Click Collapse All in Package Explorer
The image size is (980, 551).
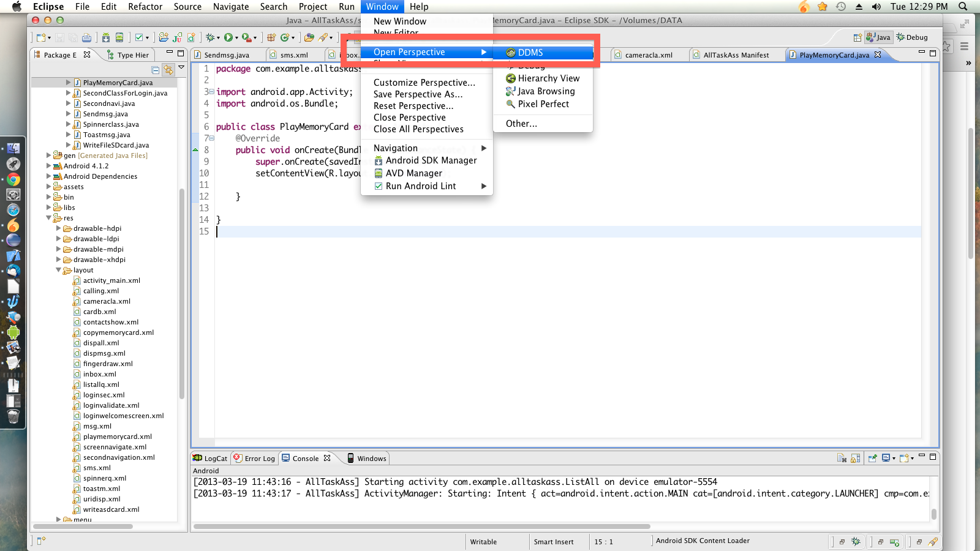point(156,70)
